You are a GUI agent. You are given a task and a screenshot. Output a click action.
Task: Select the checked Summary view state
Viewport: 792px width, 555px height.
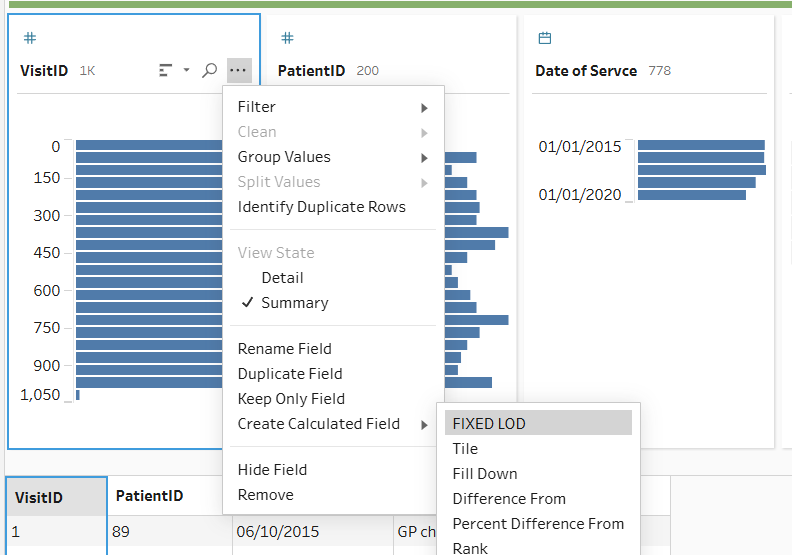294,303
